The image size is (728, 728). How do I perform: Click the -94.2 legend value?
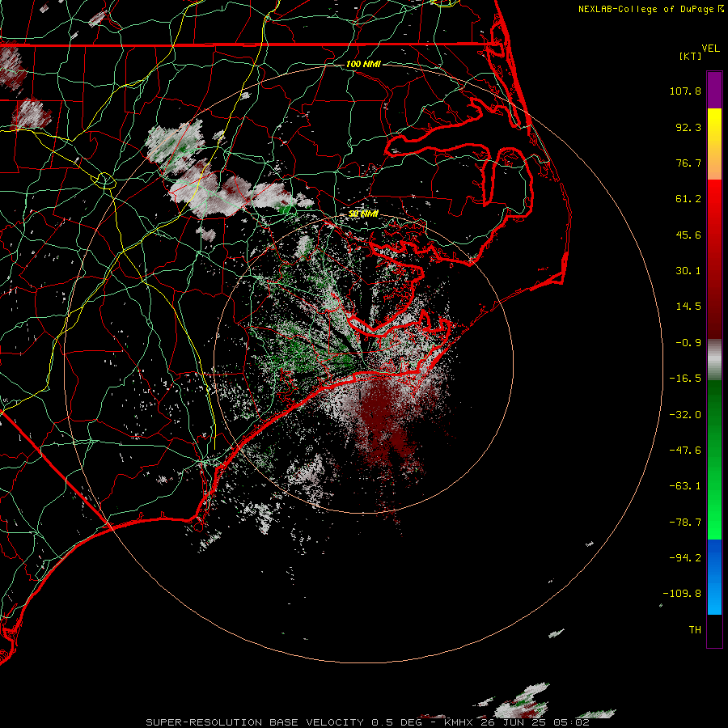click(x=685, y=558)
